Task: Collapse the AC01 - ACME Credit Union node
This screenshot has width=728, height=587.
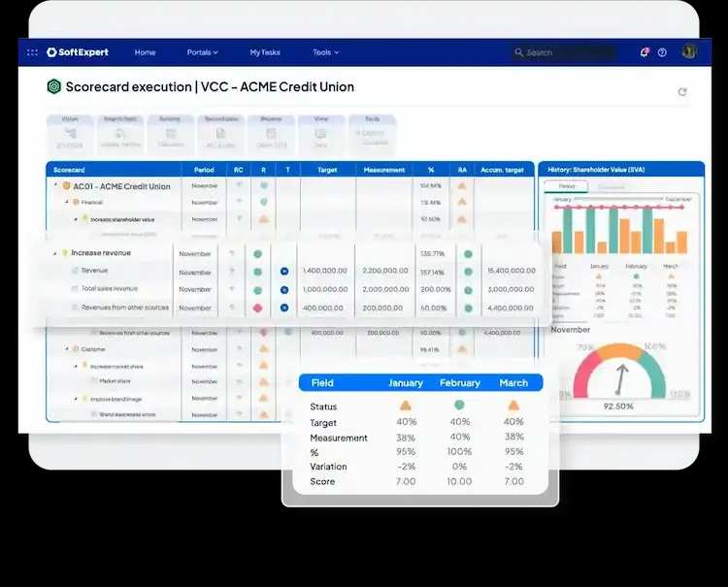Action: pyautogui.click(x=55, y=186)
